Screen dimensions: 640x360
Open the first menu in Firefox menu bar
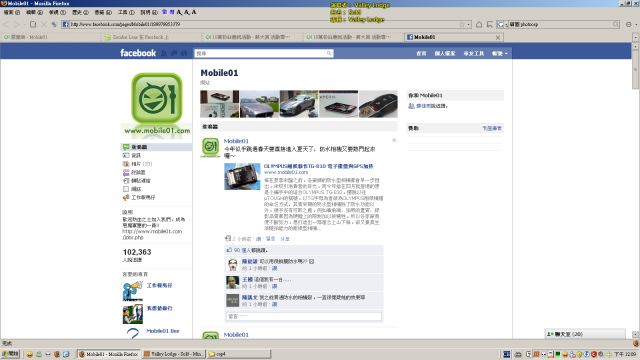click(11, 12)
